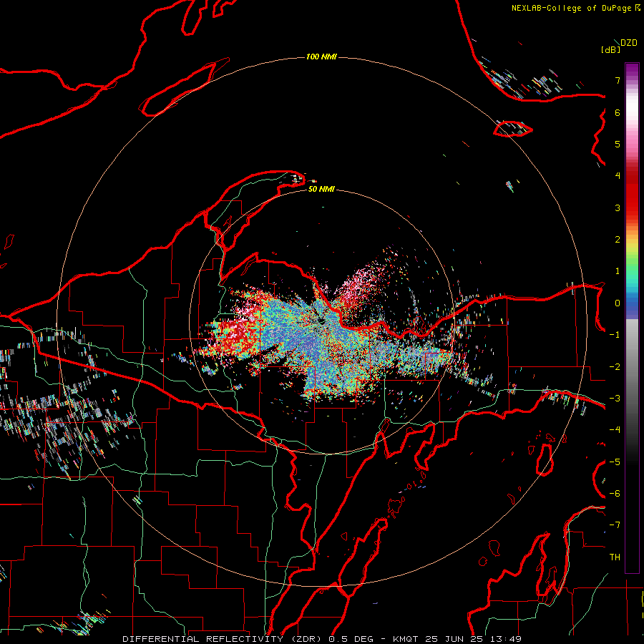Click the DZD product label
The height and width of the screenshot is (644, 644).
coord(629,42)
